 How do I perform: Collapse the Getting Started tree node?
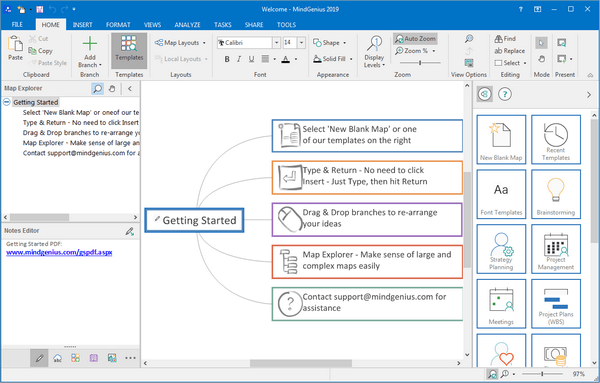coord(7,102)
